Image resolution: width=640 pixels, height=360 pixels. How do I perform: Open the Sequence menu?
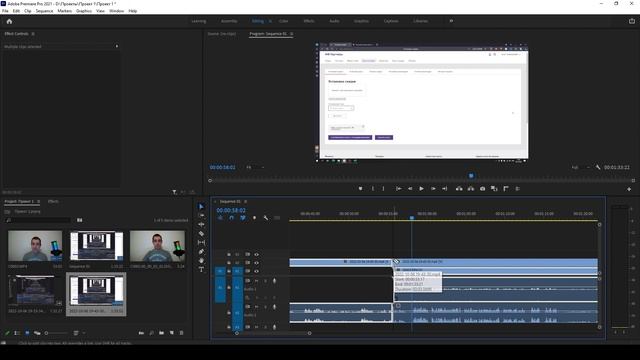(44, 11)
